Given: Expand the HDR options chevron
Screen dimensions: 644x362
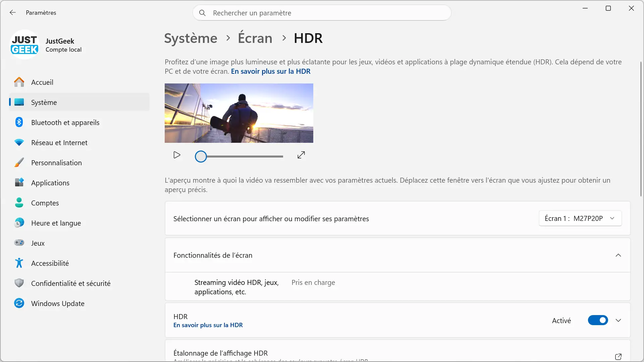Looking at the screenshot, I should (x=618, y=320).
